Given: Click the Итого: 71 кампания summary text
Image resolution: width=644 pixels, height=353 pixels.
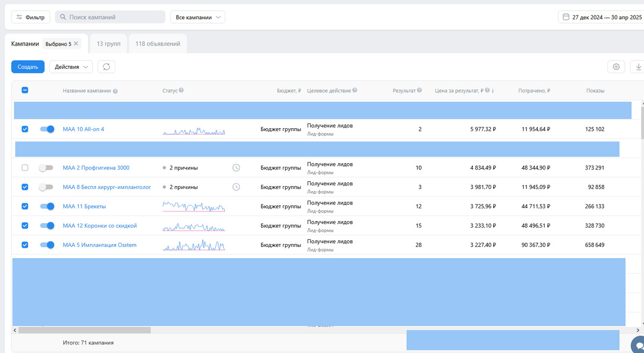Looking at the screenshot, I should click(88, 342).
